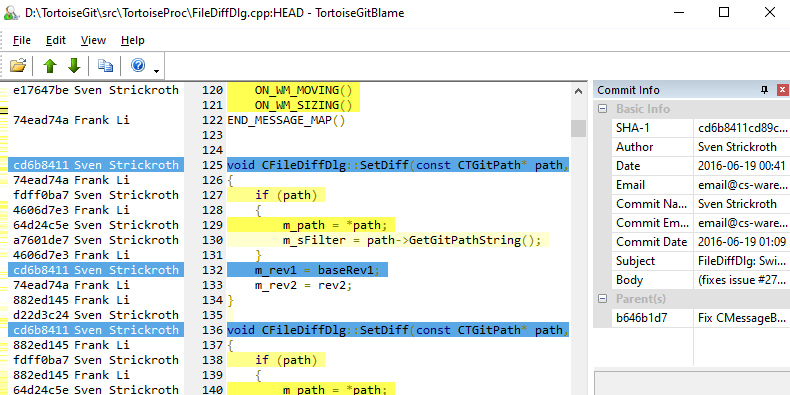
Task: Open the toolbar options dropdown arrow
Action: point(156,71)
